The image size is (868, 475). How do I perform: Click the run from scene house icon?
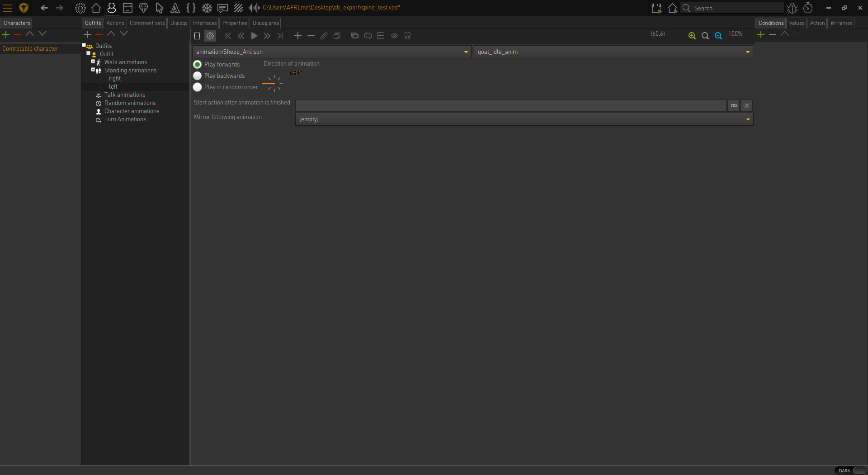pyautogui.click(x=672, y=8)
